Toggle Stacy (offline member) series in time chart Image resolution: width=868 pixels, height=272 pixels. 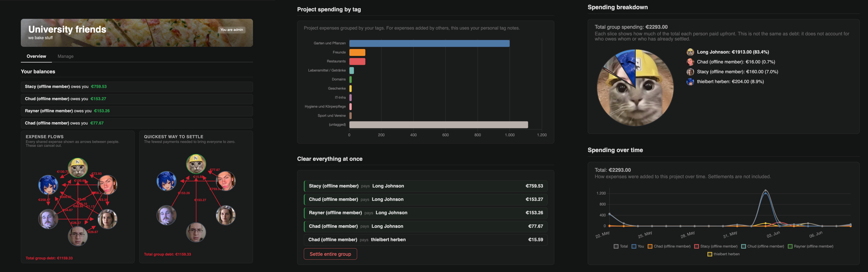coord(697,246)
